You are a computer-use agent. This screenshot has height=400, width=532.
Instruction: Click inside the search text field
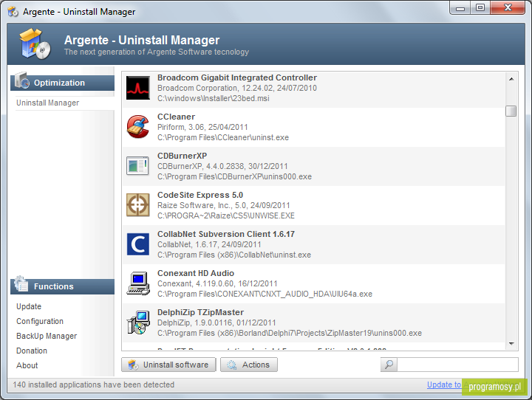457,365
